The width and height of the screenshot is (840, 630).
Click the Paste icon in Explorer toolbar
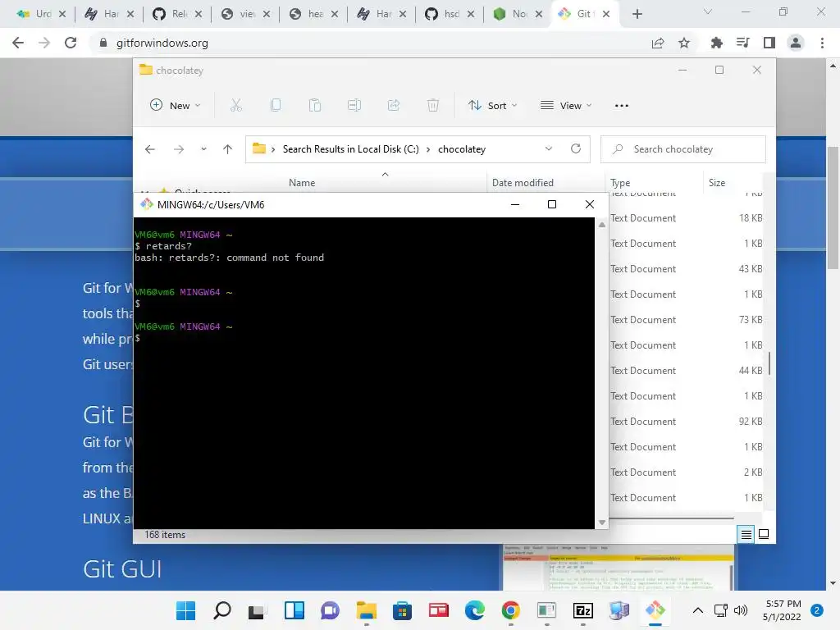coord(315,106)
